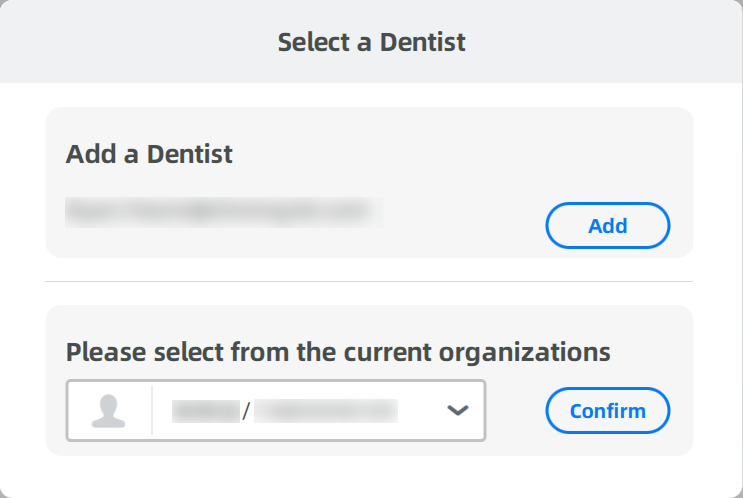Image resolution: width=743 pixels, height=498 pixels.
Task: Select the blurred text after the slash
Action: click(x=326, y=411)
